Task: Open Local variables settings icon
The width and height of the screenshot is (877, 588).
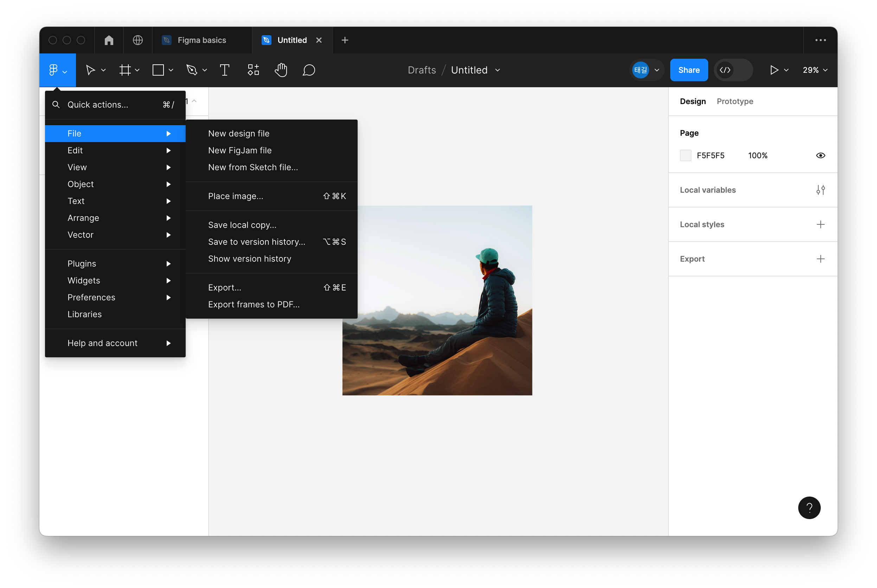Action: pyautogui.click(x=820, y=190)
